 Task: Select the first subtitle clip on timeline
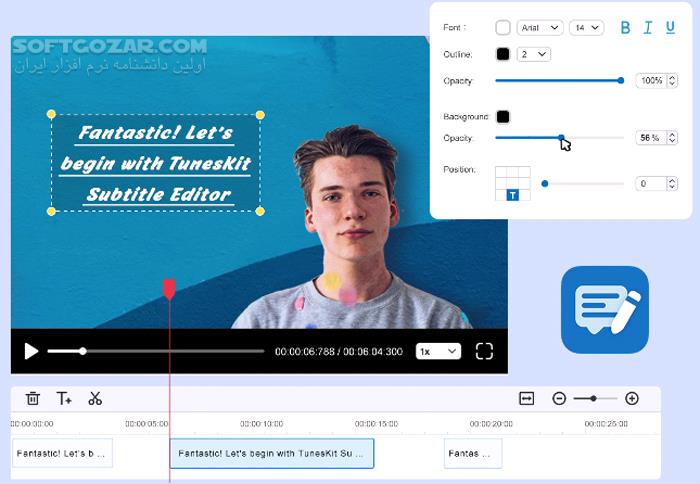62,453
